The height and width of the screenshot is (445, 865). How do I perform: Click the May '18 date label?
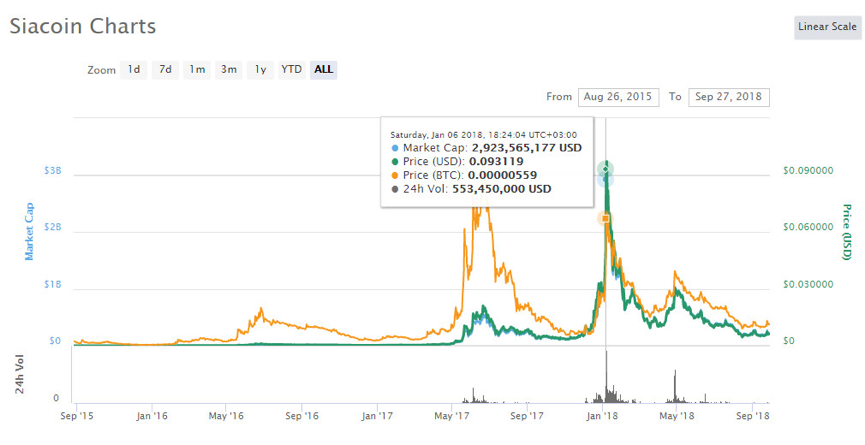(677, 416)
